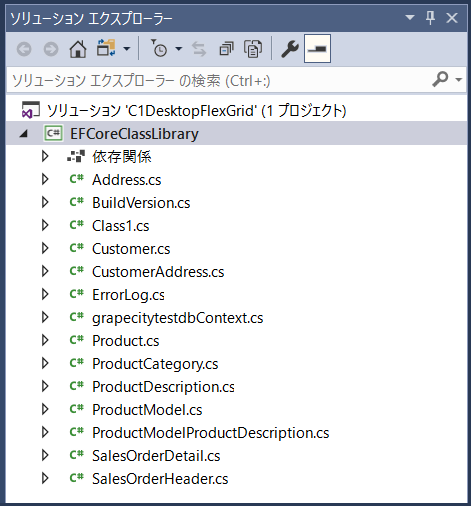471x506 pixels.
Task: Click C# icon beside ErrorLog.cs
Action: pyautogui.click(x=77, y=294)
